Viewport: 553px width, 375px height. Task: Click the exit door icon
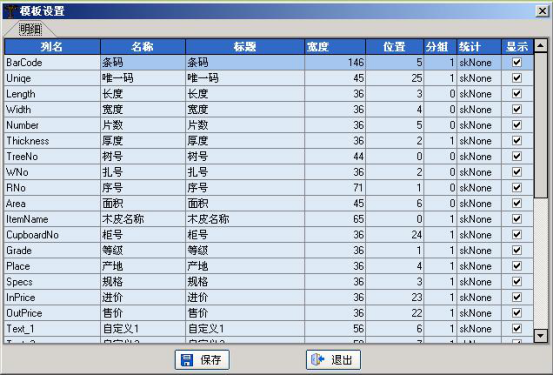pyautogui.click(x=317, y=359)
